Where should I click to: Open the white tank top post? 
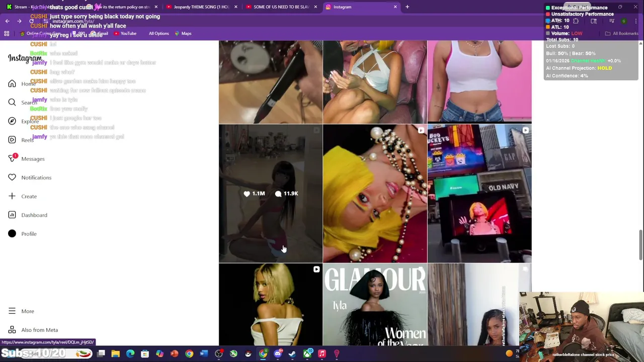[x=479, y=82]
